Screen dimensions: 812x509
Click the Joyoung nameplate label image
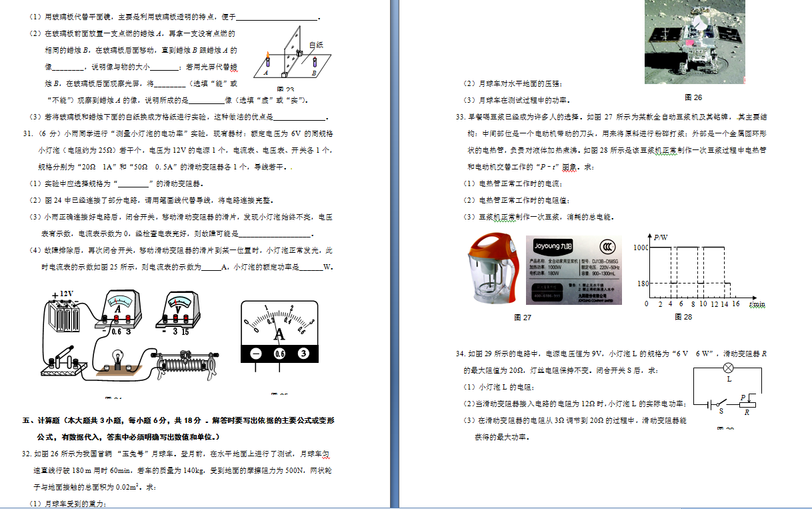pyautogui.click(x=573, y=270)
